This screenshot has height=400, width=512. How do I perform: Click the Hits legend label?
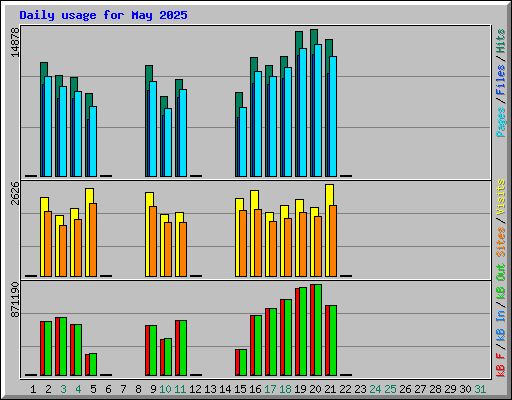click(501, 41)
